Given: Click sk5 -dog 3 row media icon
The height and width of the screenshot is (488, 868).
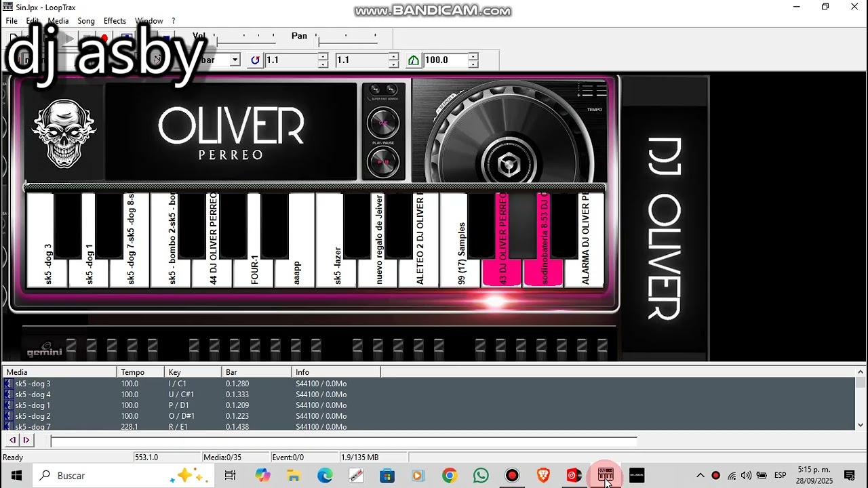Looking at the screenshot, I should (x=9, y=384).
